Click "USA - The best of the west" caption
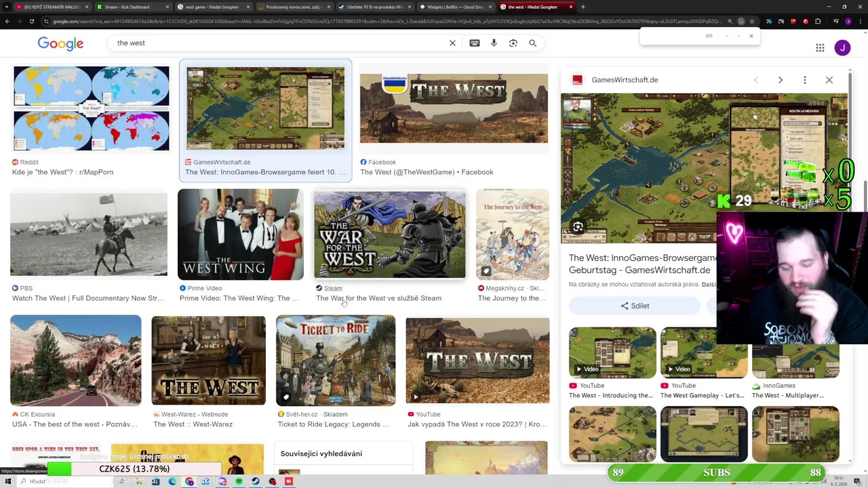 pyautogui.click(x=75, y=424)
